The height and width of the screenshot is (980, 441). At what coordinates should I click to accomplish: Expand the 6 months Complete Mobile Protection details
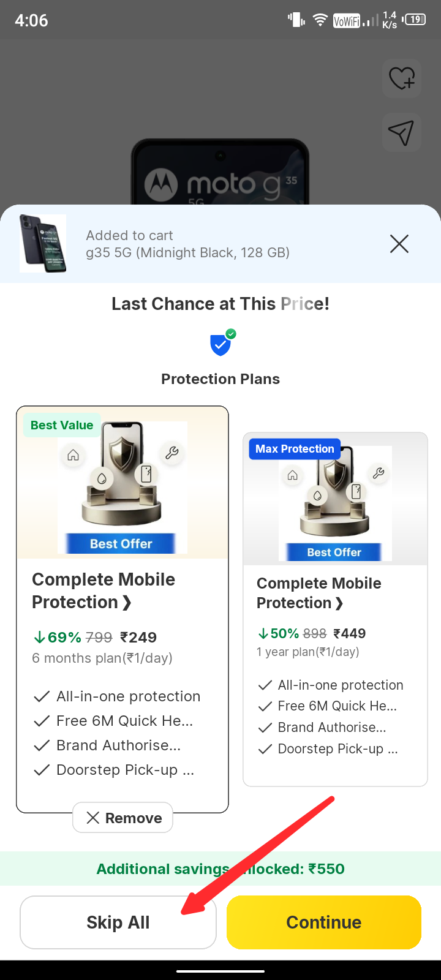point(104,590)
